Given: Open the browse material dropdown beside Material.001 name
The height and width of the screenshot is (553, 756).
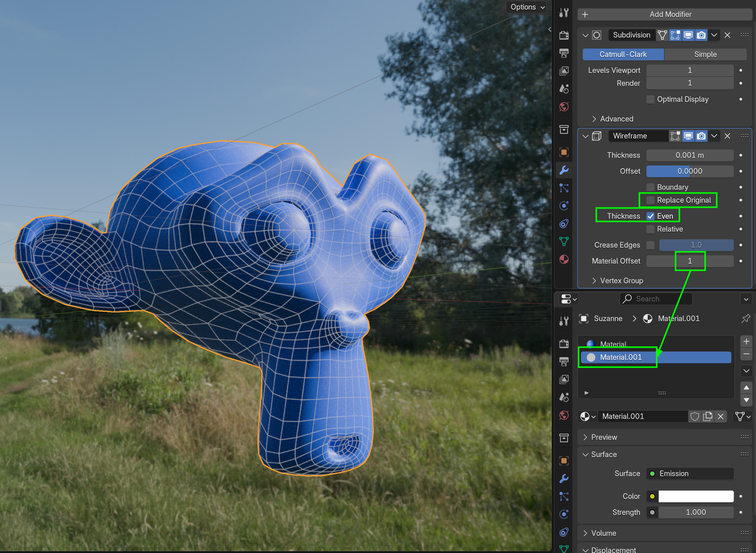Looking at the screenshot, I should (588, 416).
